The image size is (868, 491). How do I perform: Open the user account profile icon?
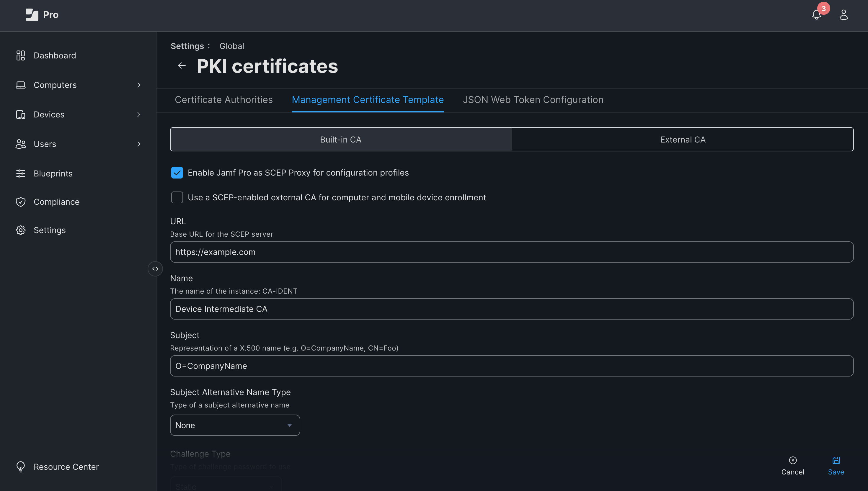click(x=843, y=15)
